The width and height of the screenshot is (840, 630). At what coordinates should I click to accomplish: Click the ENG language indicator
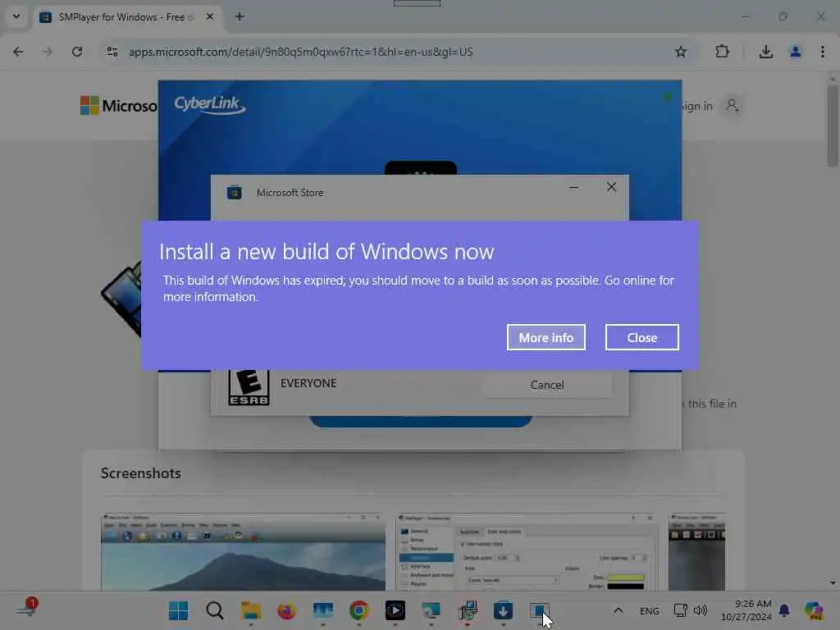(650, 610)
